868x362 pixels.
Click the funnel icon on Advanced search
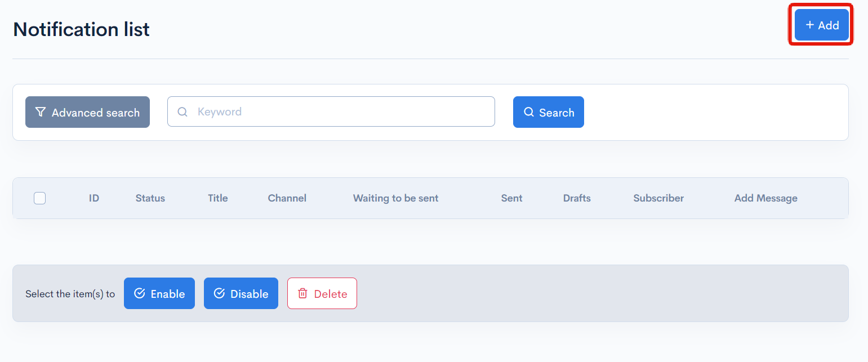(40, 112)
